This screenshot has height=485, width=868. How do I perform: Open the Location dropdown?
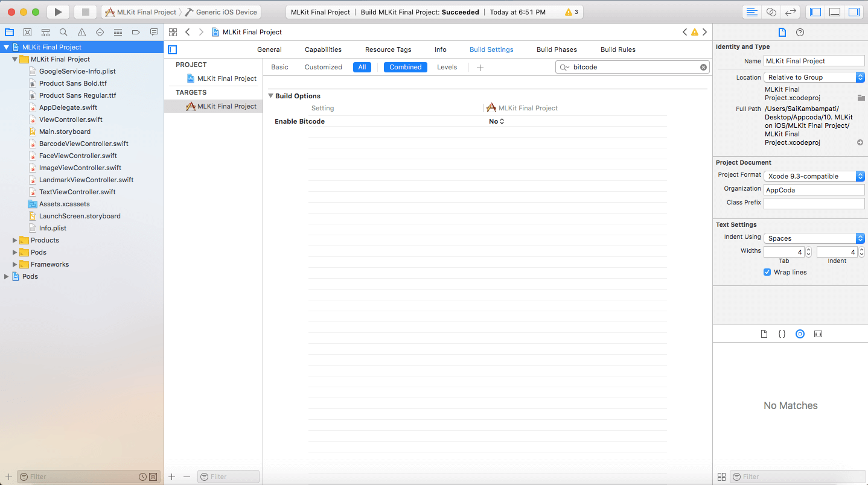(814, 77)
